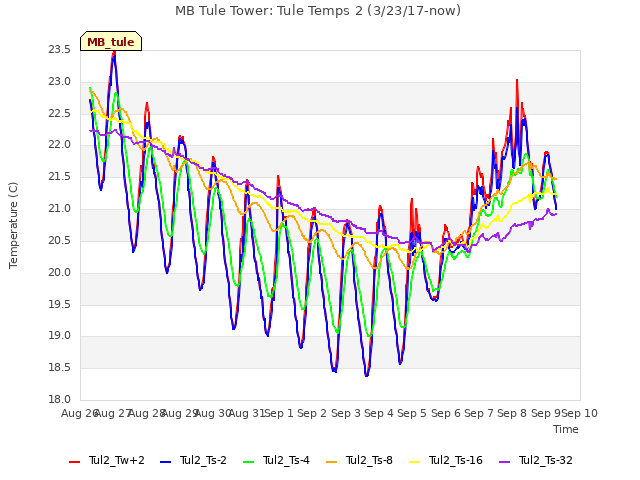640x480 pixels.
Task: Click the chart title MB Tule Tower
Action: (x=318, y=10)
